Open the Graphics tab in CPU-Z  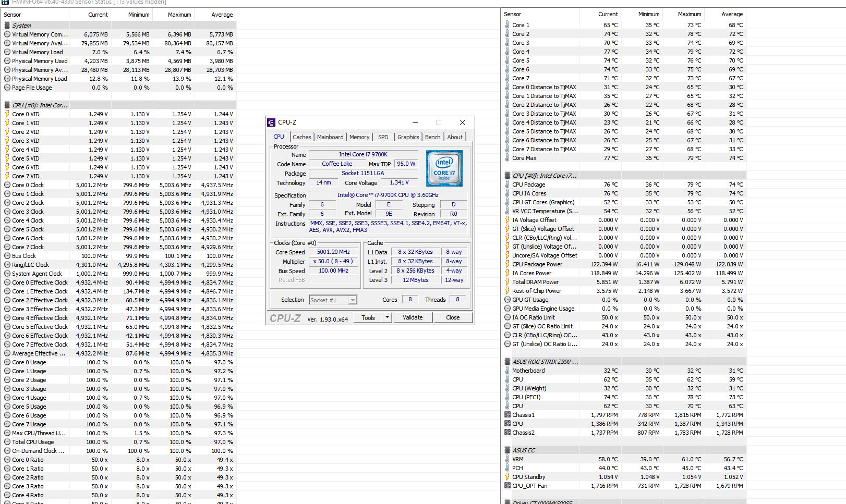point(408,137)
